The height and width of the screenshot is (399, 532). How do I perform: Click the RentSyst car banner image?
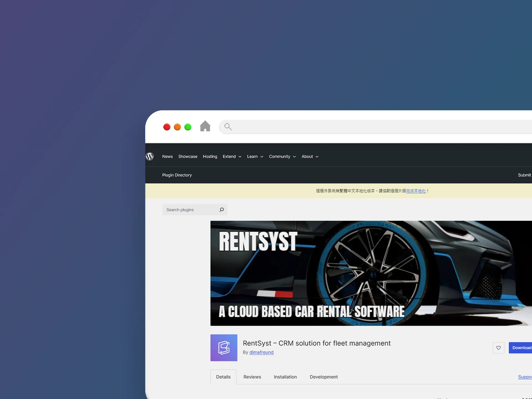click(371, 273)
